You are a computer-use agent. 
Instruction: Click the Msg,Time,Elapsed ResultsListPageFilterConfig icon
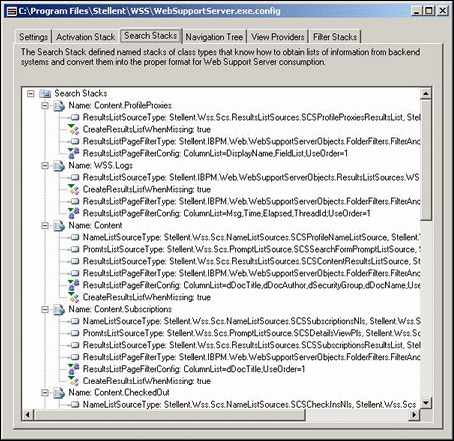pos(73,213)
